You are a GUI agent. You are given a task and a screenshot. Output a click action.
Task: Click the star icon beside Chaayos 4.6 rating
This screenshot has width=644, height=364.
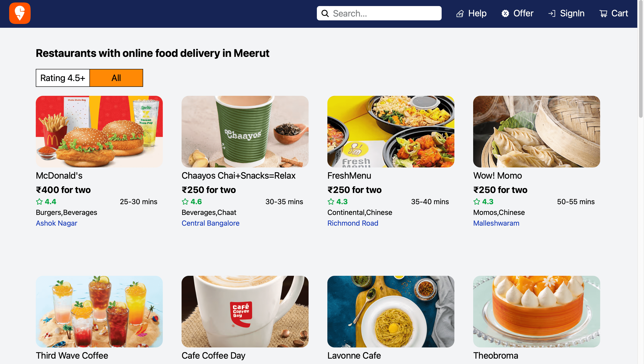(185, 201)
